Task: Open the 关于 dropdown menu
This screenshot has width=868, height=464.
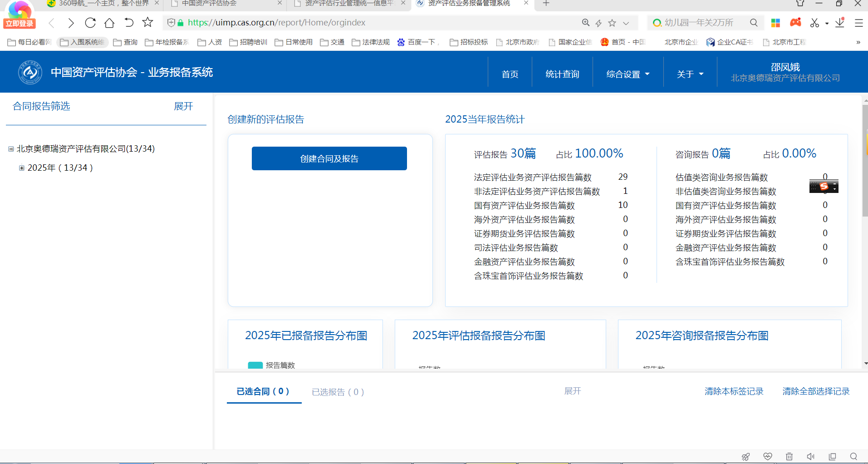Action: click(x=690, y=74)
